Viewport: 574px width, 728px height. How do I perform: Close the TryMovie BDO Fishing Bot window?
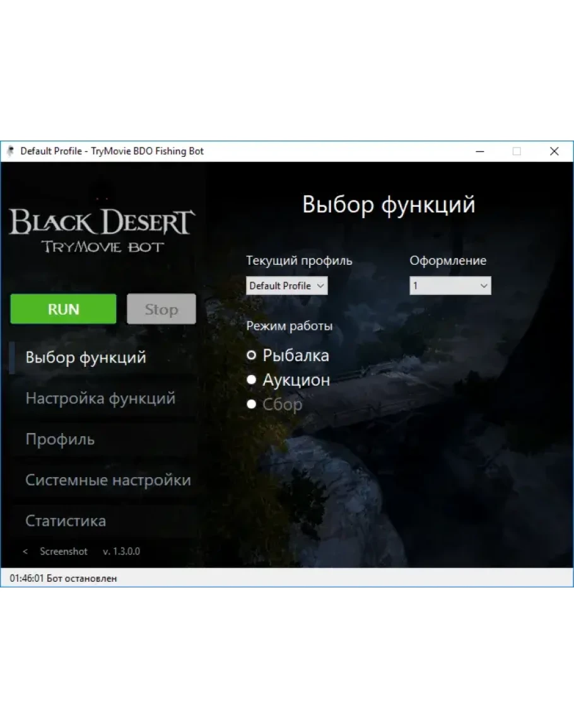[x=554, y=151]
